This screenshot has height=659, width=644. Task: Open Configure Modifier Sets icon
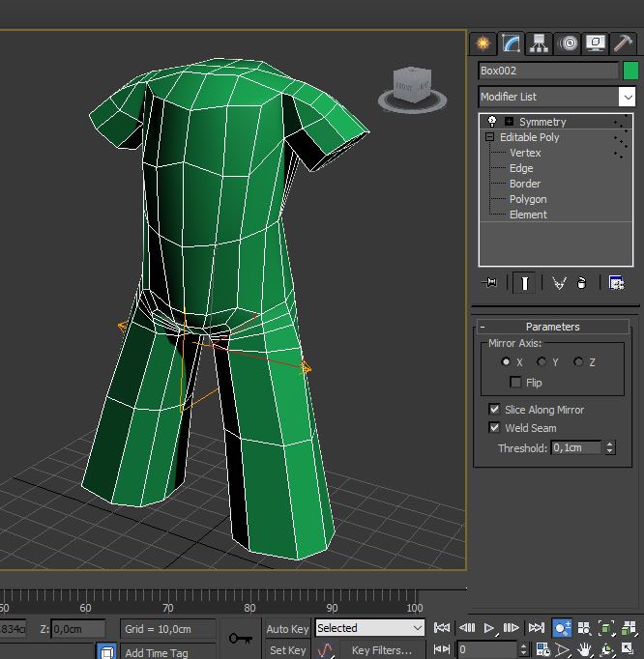coord(616,283)
